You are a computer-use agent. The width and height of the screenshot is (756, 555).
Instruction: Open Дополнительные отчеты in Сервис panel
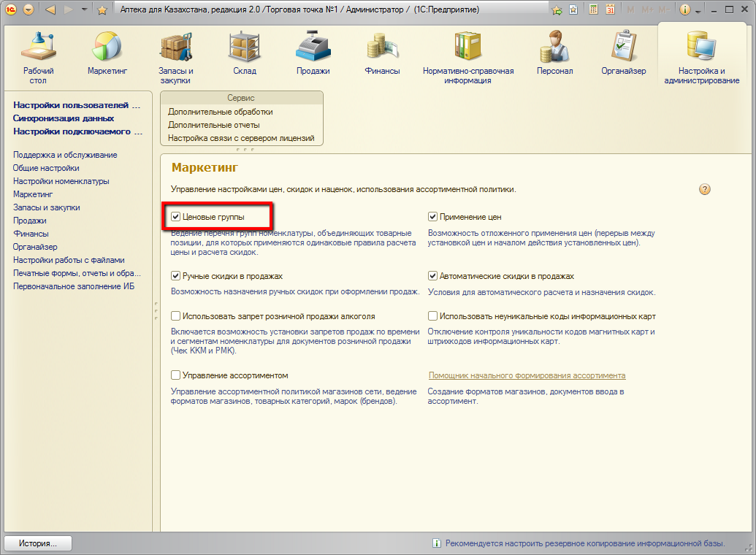(x=213, y=125)
